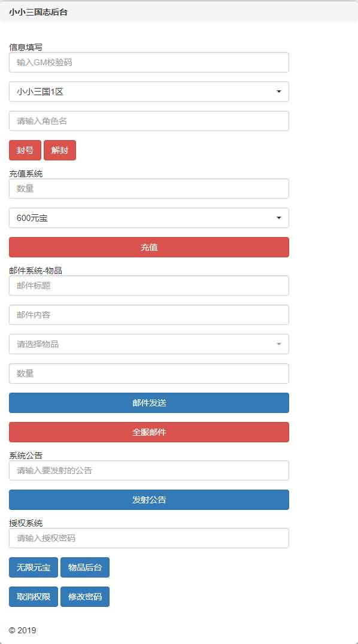The height and width of the screenshot is (644, 358).
Task: Select the 邮件内容 mail content field
Action: (x=148, y=315)
